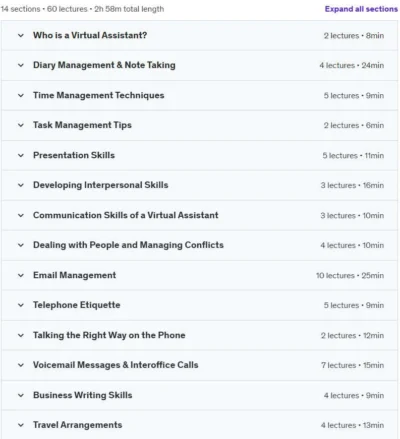
Task: Expand Time Management Techniques chevron
Action: [x=21, y=95]
